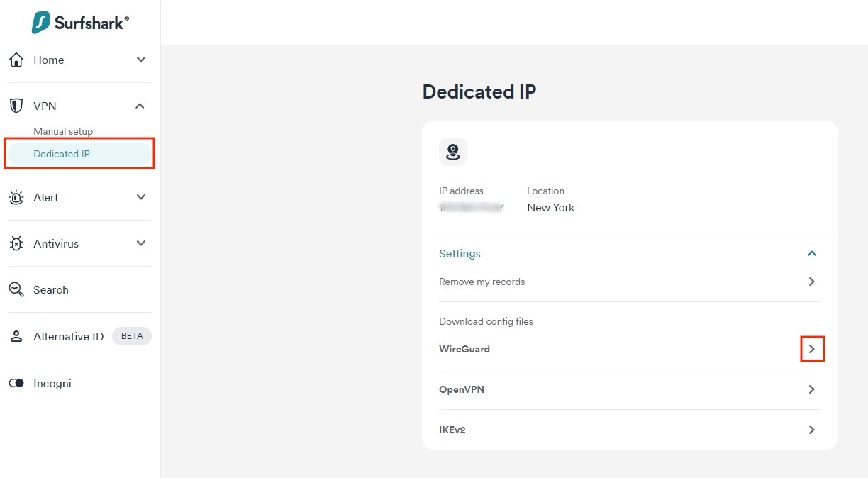Collapse the VPN menu chevron
Screen dimensions: 868x478
coord(140,106)
